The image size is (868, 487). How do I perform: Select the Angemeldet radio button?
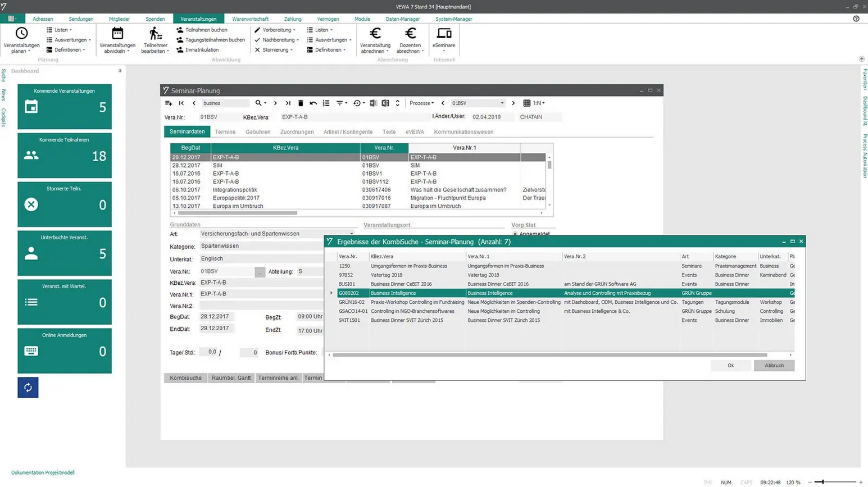click(515, 234)
